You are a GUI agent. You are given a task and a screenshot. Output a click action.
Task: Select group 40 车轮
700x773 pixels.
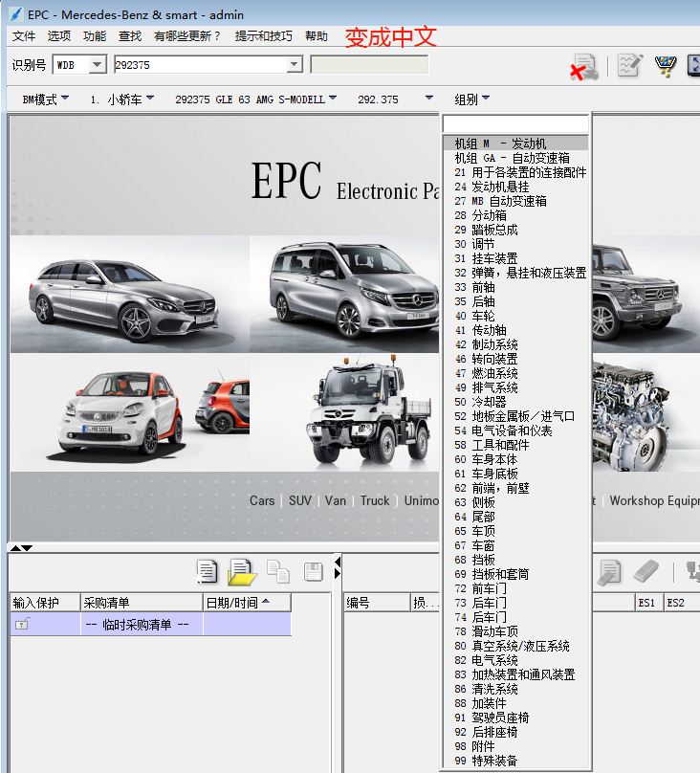tap(515, 316)
